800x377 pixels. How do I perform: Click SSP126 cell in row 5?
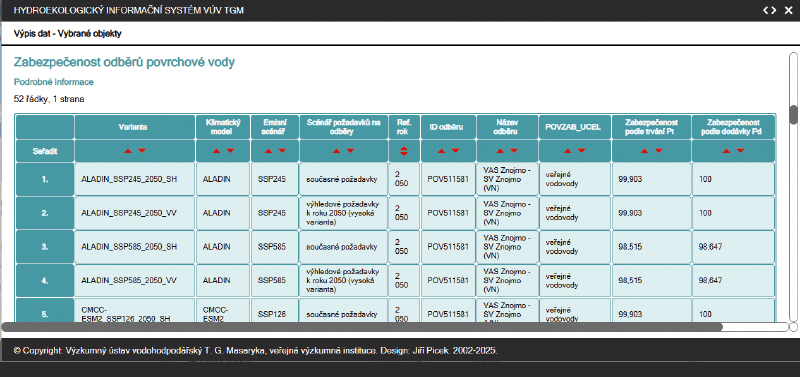click(274, 311)
